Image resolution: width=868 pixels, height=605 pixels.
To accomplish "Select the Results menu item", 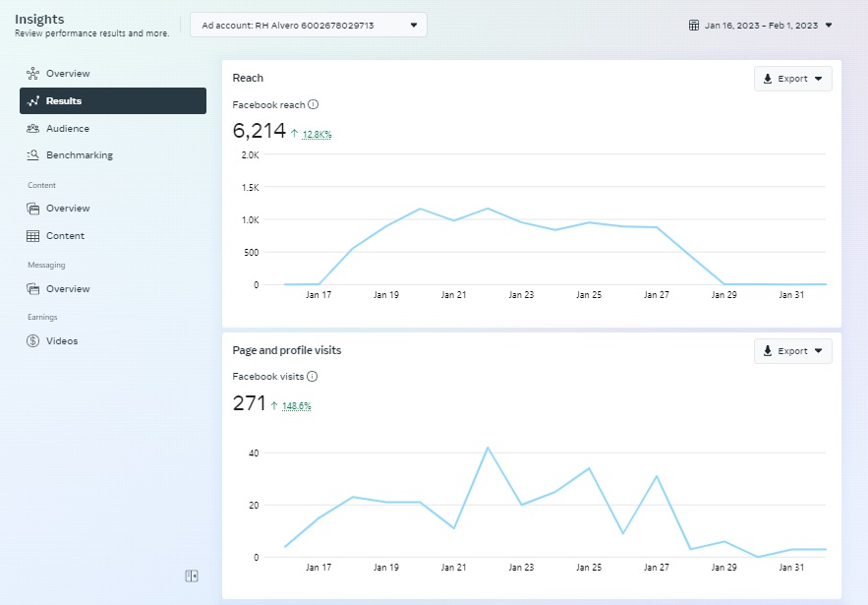I will click(112, 100).
